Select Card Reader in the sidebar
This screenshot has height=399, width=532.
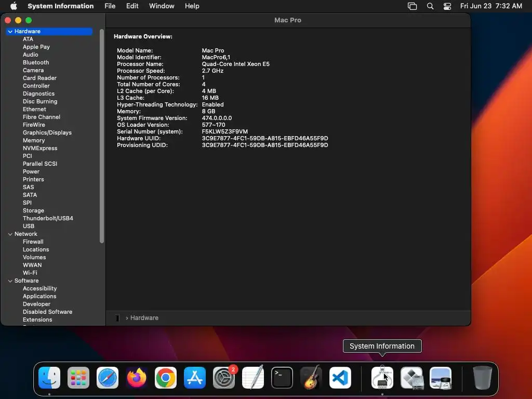pos(39,78)
